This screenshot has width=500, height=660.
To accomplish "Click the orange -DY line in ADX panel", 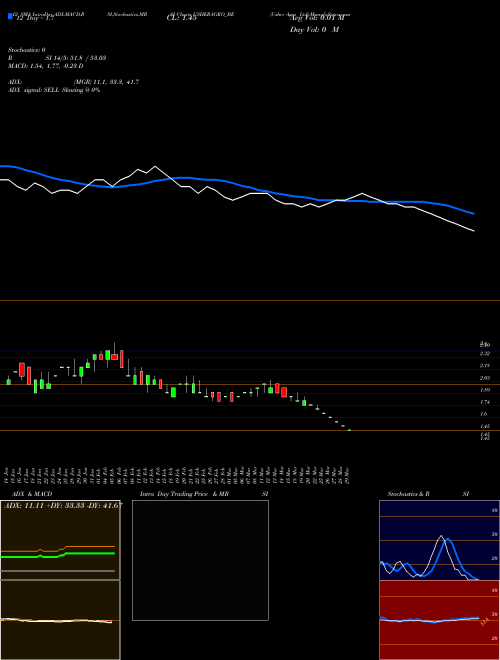I will point(58,549).
